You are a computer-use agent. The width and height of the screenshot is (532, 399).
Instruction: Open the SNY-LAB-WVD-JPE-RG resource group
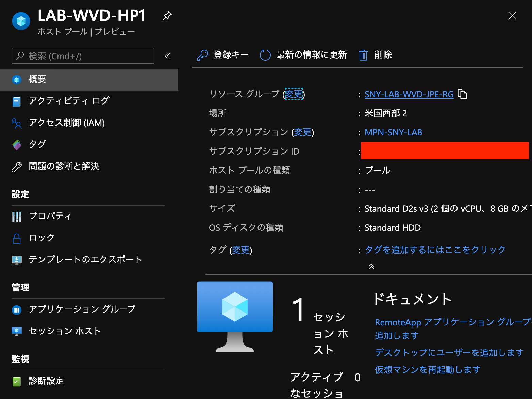[x=409, y=94]
